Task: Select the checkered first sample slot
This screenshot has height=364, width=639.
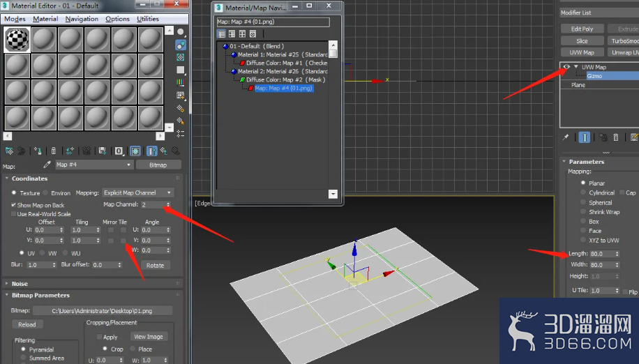Action: [x=17, y=40]
